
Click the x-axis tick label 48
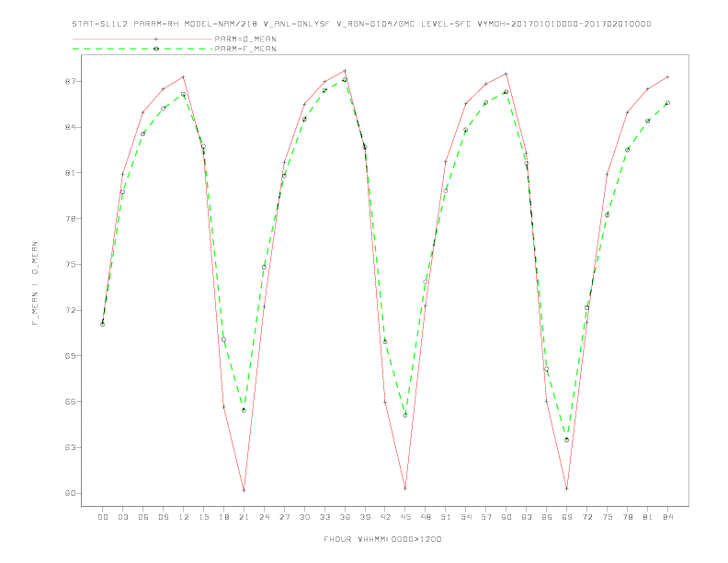click(426, 517)
